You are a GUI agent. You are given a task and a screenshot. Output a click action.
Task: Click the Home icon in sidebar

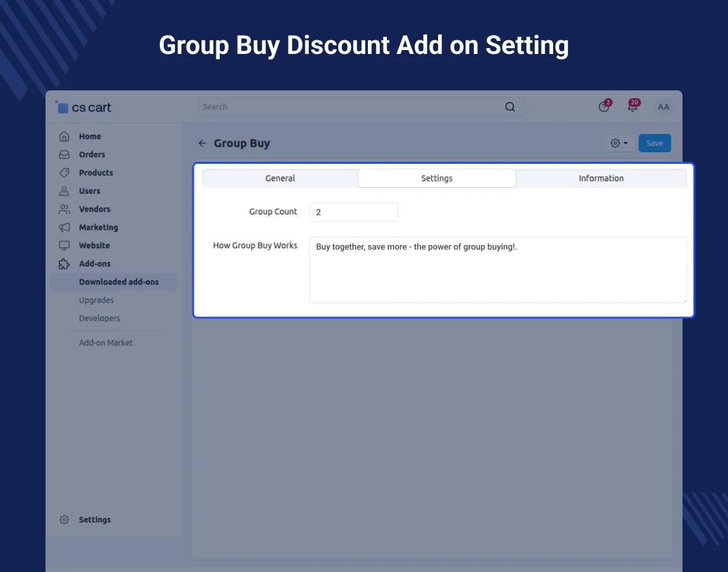pyautogui.click(x=64, y=136)
